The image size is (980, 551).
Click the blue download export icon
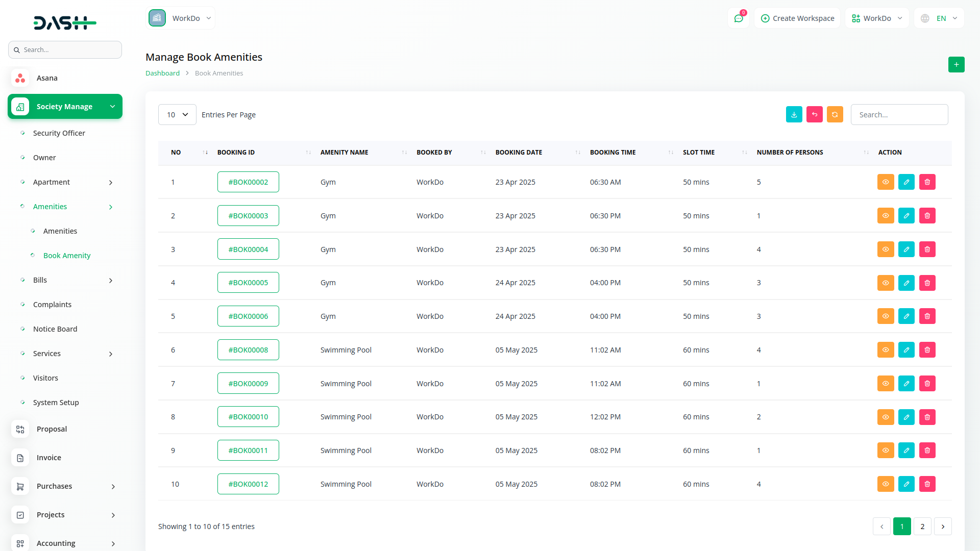click(794, 115)
